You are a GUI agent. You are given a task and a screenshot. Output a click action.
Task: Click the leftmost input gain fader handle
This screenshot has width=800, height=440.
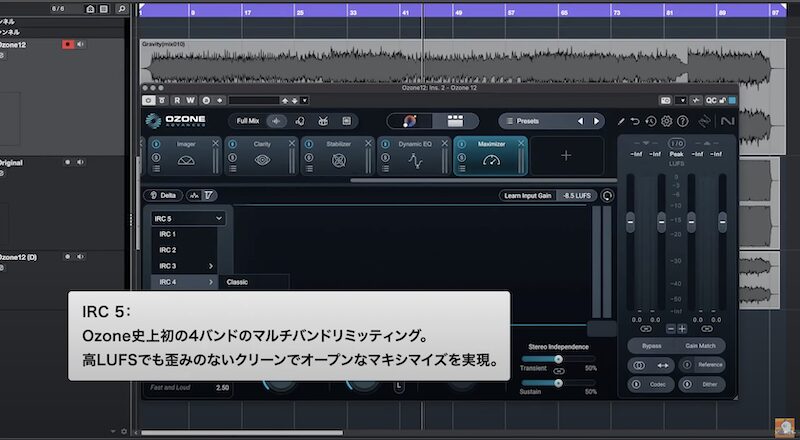630,222
